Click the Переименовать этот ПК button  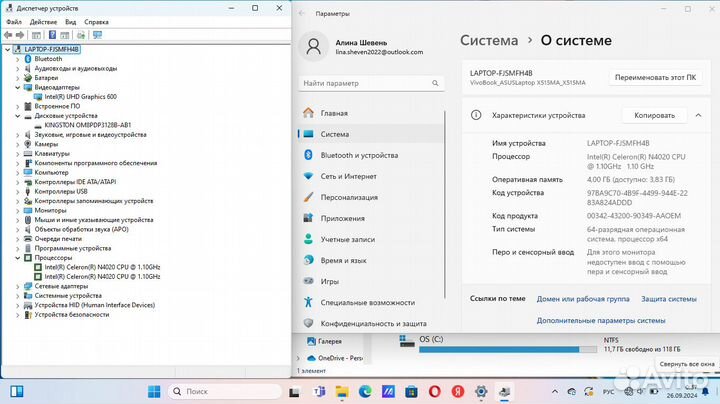tap(656, 77)
